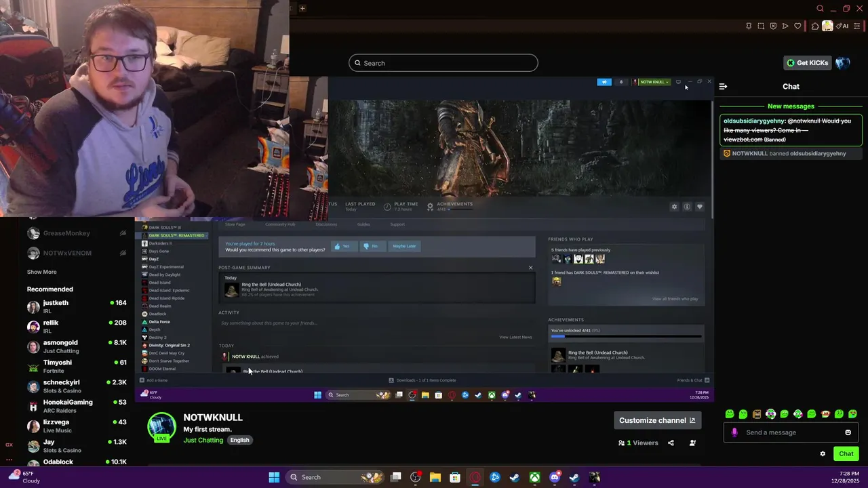Viewport: 868px width, 488px height.
Task: Click the pin icon in the address bar
Action: (749, 26)
